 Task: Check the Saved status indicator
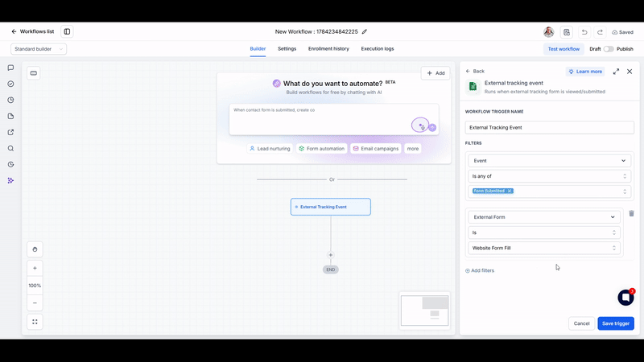(x=622, y=32)
